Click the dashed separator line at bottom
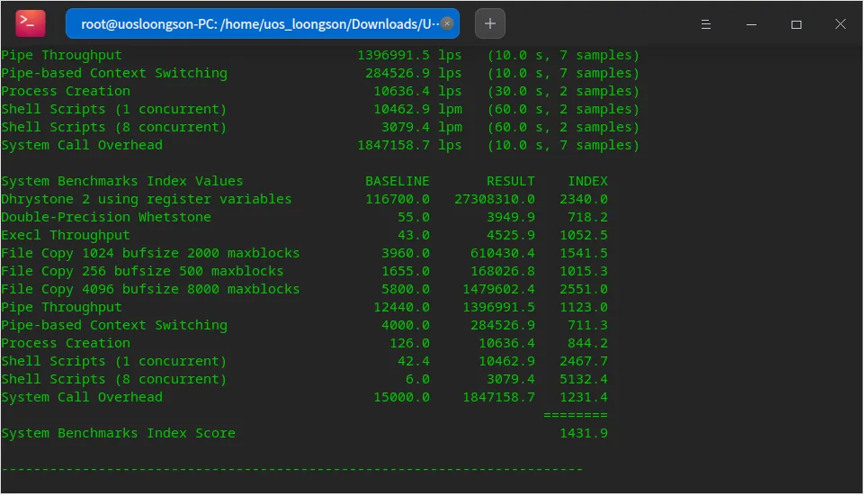 click(291, 469)
